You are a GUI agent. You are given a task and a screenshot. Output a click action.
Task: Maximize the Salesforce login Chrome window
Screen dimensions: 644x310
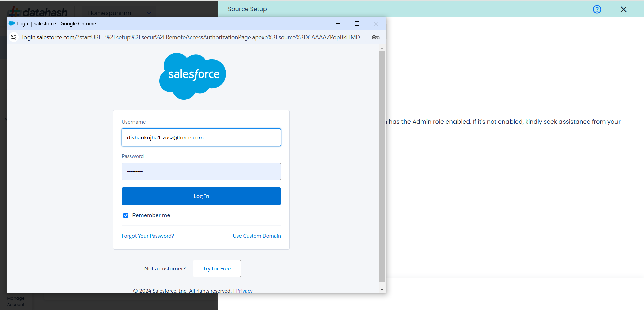pyautogui.click(x=357, y=23)
